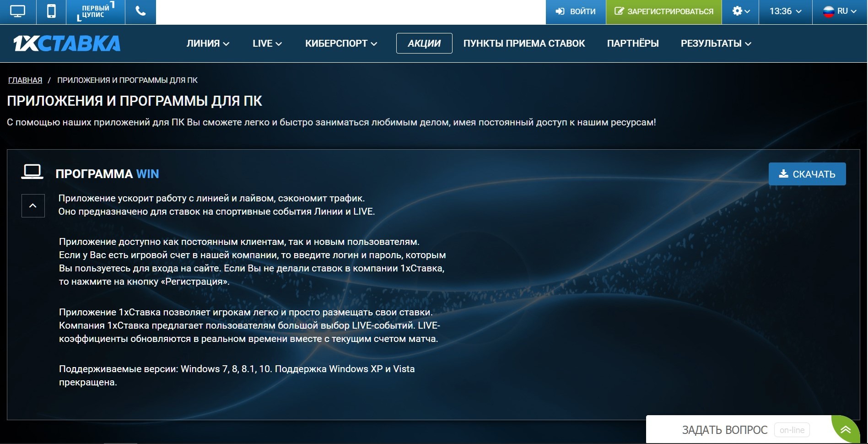The image size is (868, 444).
Task: Click the phone callback icon
Action: [141, 11]
